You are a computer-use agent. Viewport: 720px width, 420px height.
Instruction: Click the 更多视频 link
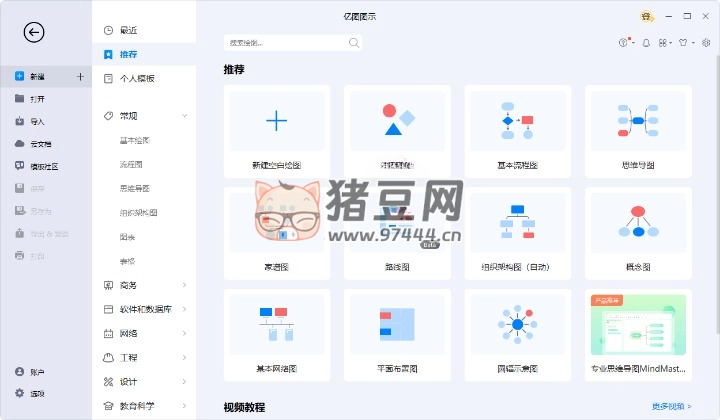pos(672,407)
